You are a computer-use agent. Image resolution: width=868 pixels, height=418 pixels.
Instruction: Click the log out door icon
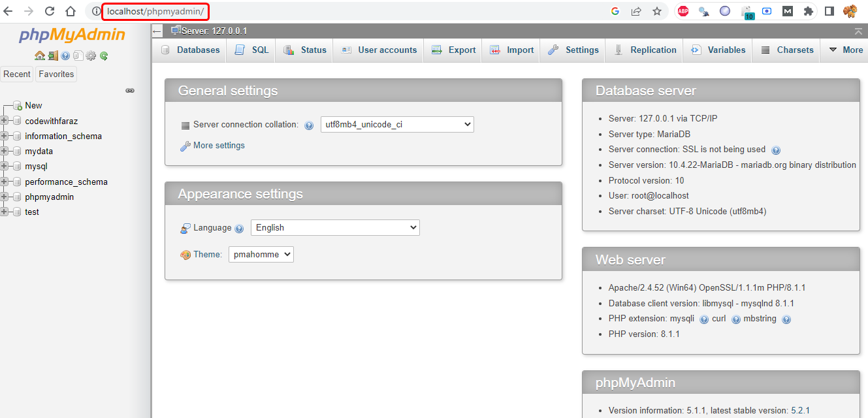coord(53,56)
